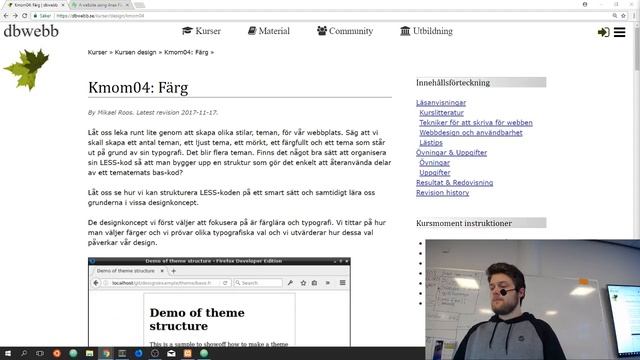Image resolution: width=640 pixels, height=360 pixels.
Task: Open the hamburger menu on dbwebb
Action: coord(619,32)
